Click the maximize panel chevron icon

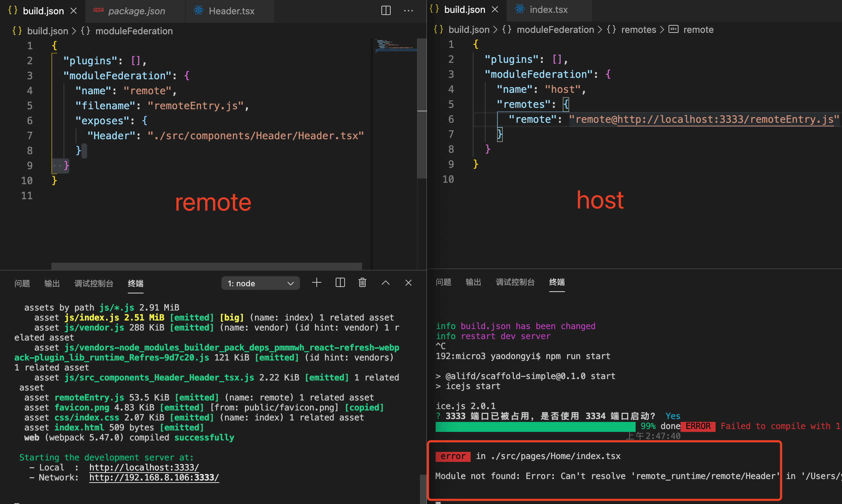385,282
